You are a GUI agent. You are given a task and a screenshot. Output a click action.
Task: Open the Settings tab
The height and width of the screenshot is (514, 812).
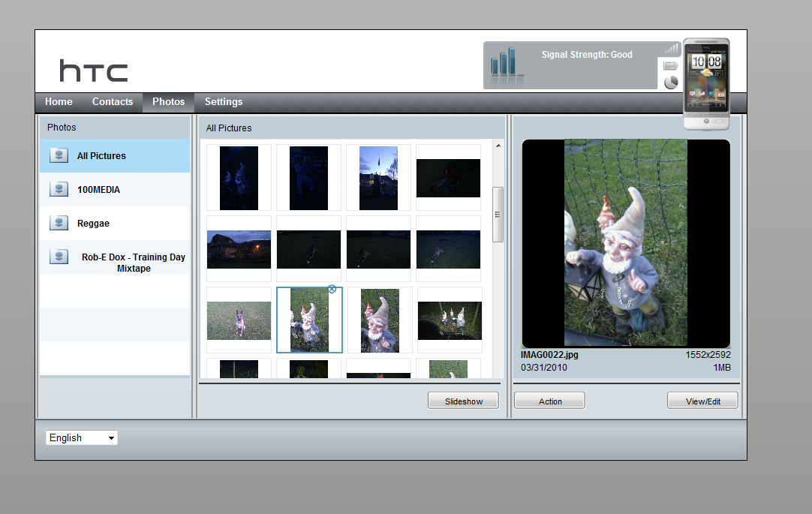coord(224,102)
